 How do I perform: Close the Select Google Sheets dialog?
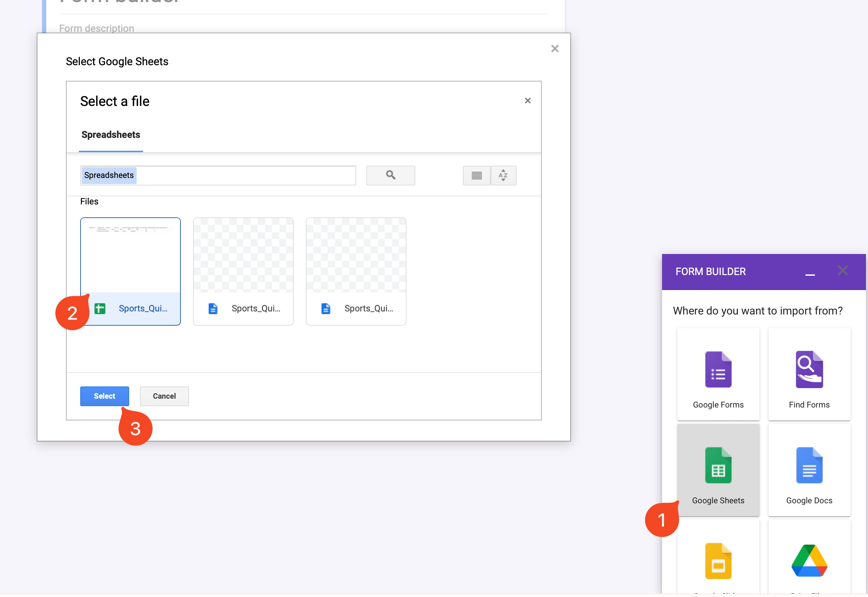555,49
